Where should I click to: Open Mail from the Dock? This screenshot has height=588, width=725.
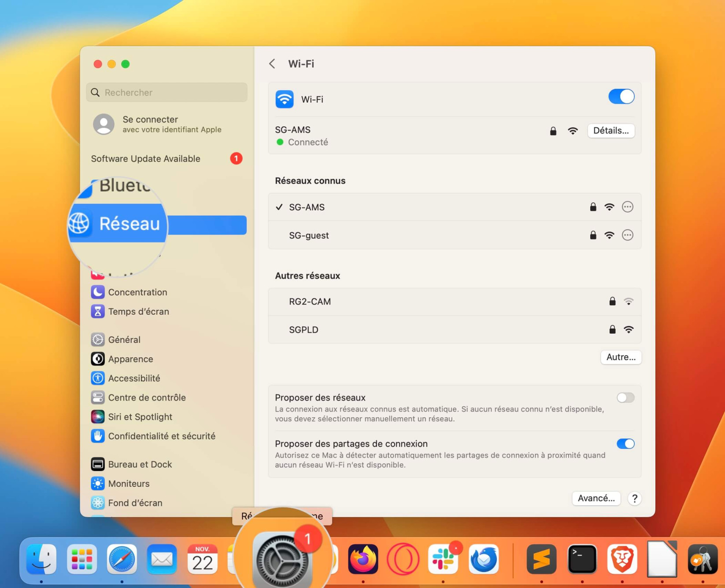162,559
